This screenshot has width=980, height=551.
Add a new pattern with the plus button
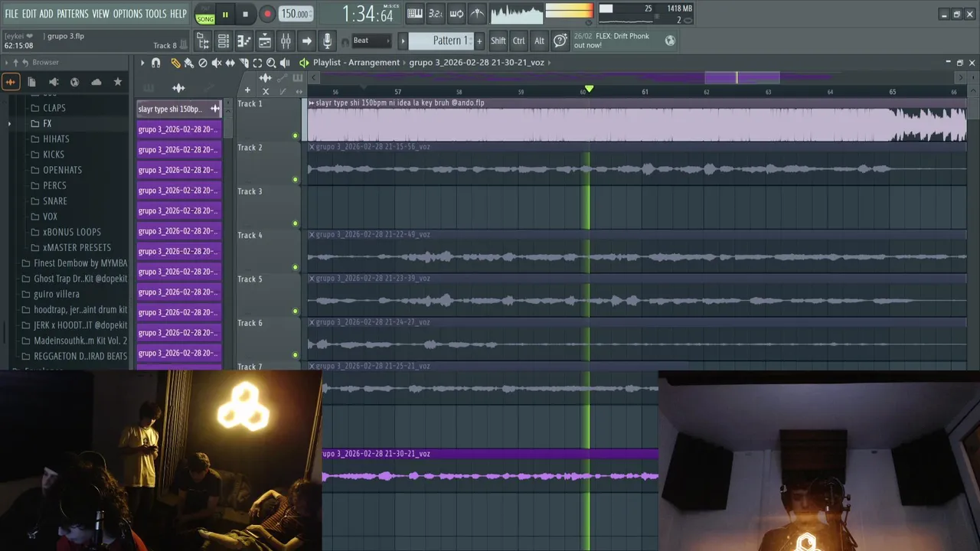coord(480,41)
